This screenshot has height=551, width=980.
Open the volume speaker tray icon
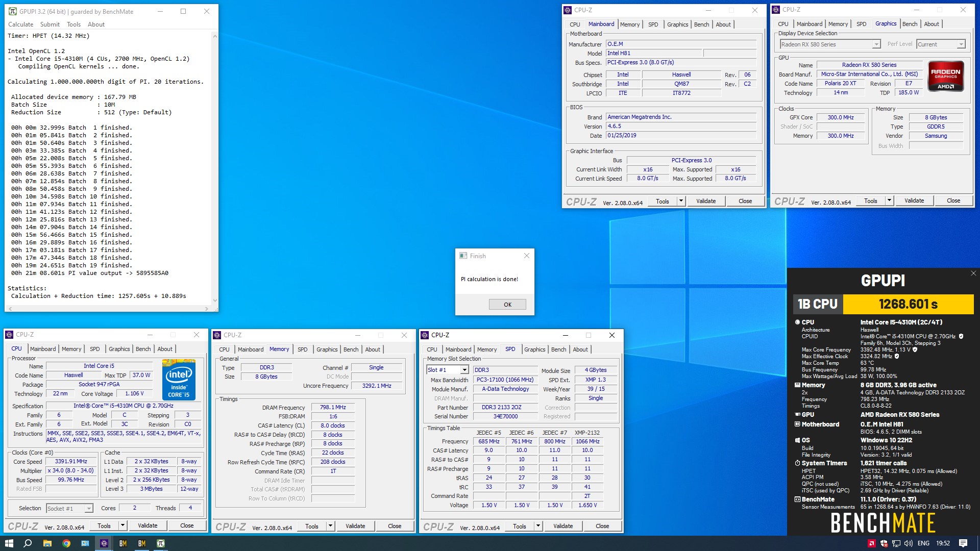point(909,543)
